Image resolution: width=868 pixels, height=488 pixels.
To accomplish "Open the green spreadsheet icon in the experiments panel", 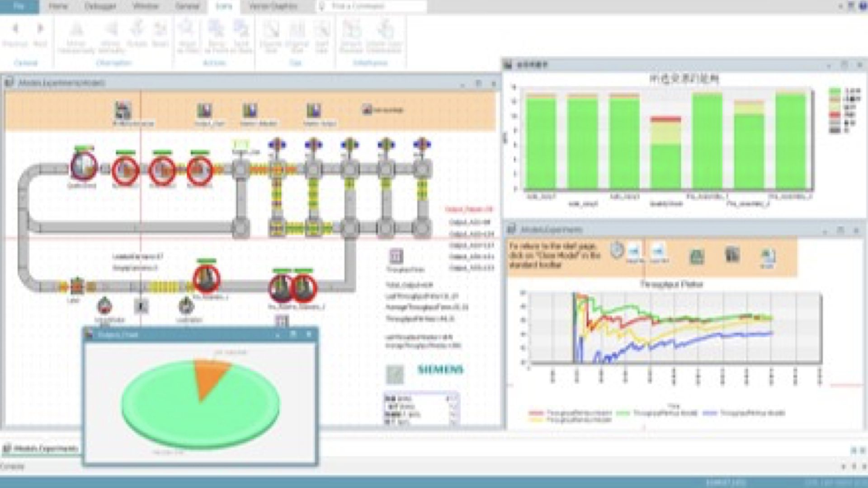I will tap(697, 257).
